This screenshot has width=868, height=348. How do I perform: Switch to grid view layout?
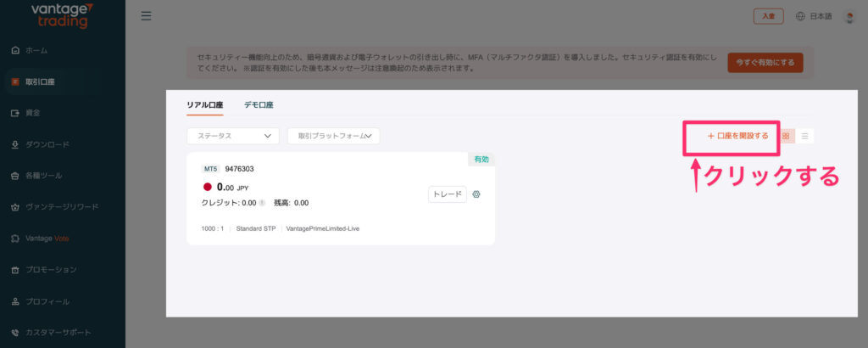coord(786,136)
